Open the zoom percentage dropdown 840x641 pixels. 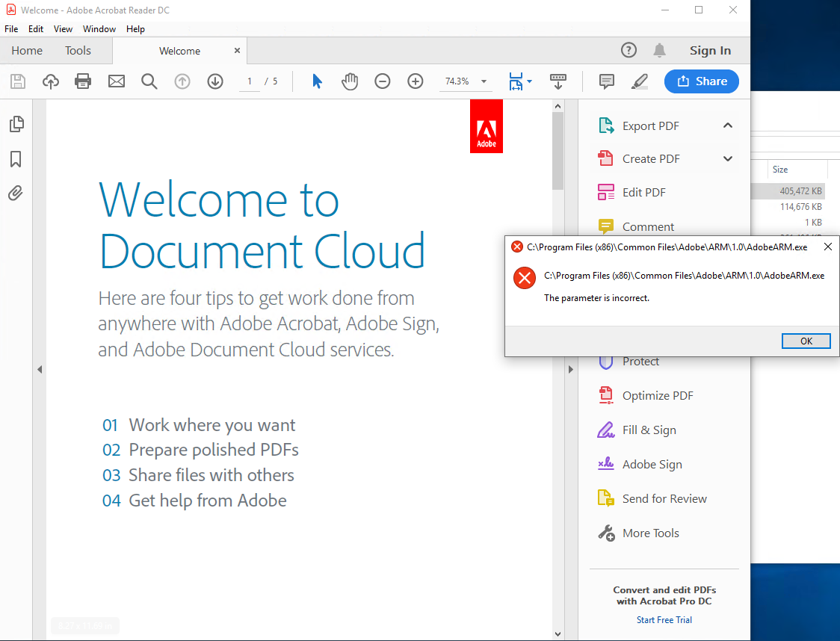pos(484,81)
